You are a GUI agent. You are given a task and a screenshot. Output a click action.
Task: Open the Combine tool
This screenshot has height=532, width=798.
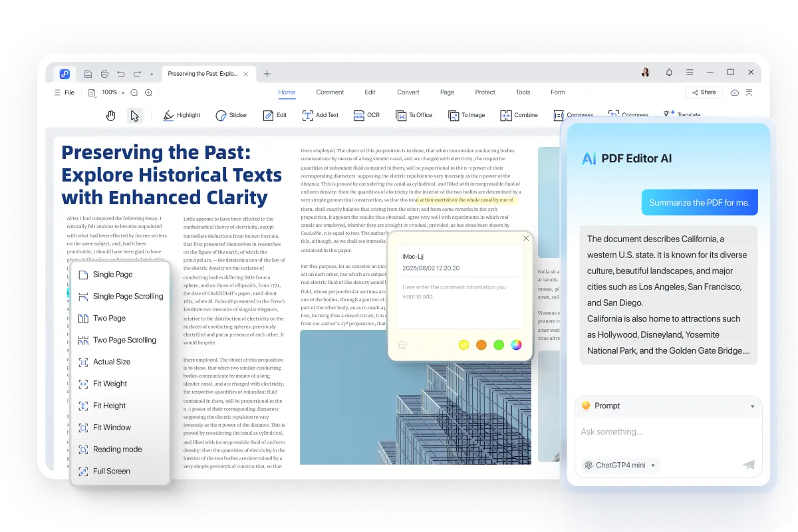(x=519, y=115)
